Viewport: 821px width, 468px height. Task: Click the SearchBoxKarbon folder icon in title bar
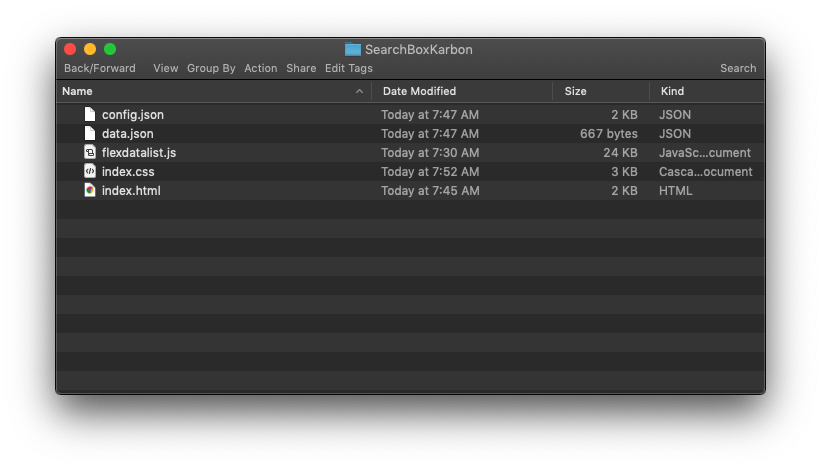pyautogui.click(x=353, y=50)
